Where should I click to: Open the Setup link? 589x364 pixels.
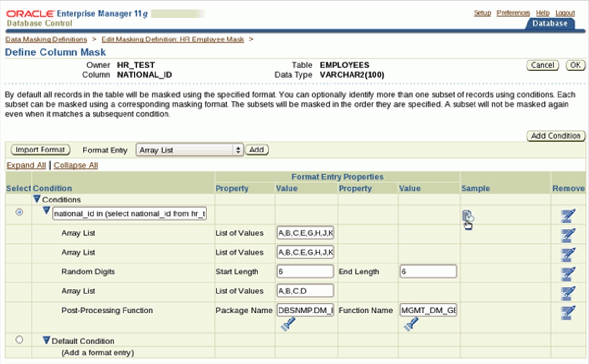pos(482,13)
